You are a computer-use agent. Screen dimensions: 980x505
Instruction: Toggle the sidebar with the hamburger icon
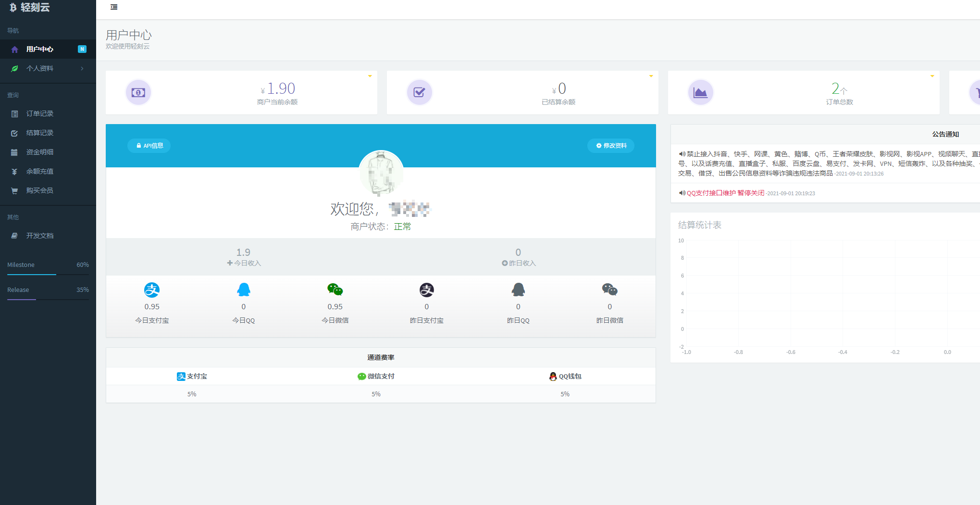tap(114, 7)
